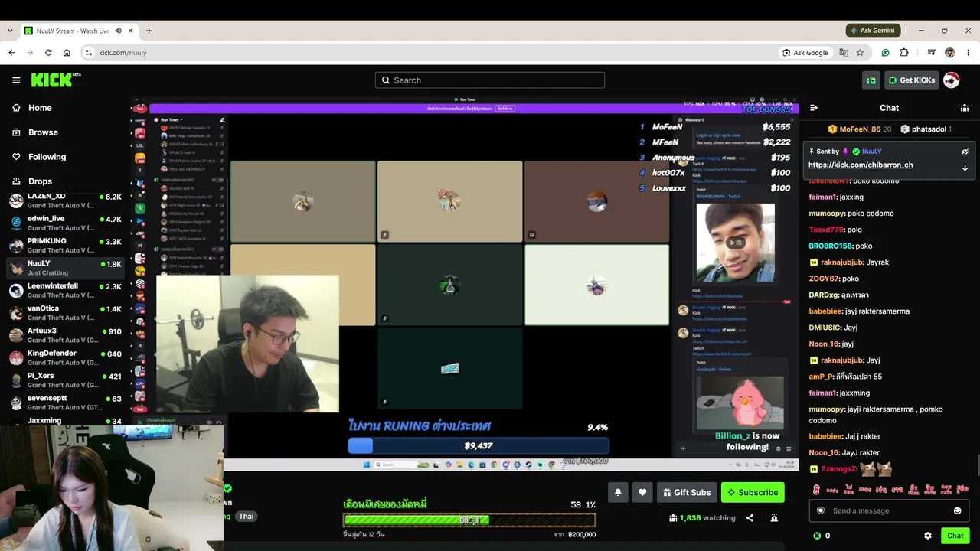Send message with the green Chat button
This screenshot has height=551, width=980.
coord(955,536)
